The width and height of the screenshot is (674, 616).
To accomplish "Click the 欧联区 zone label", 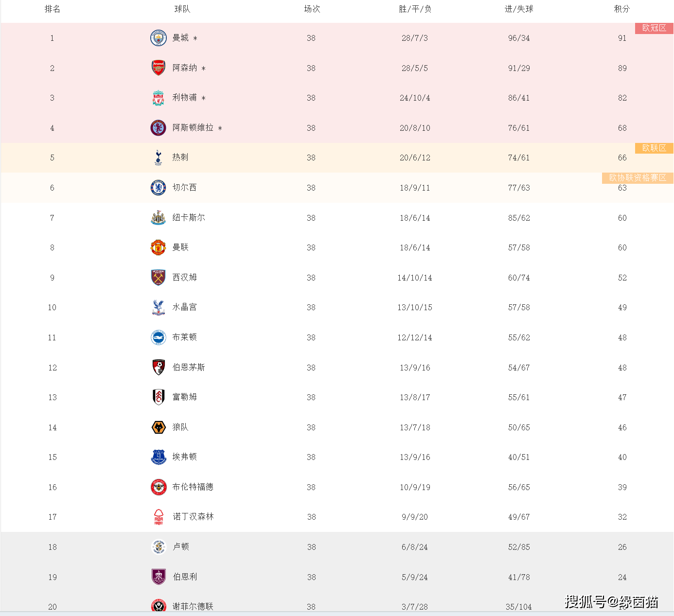I will click(x=654, y=148).
